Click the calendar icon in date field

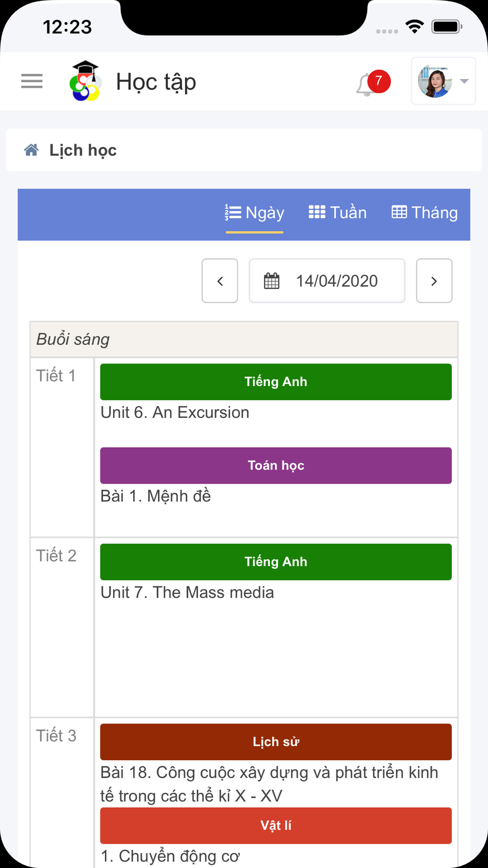(272, 281)
